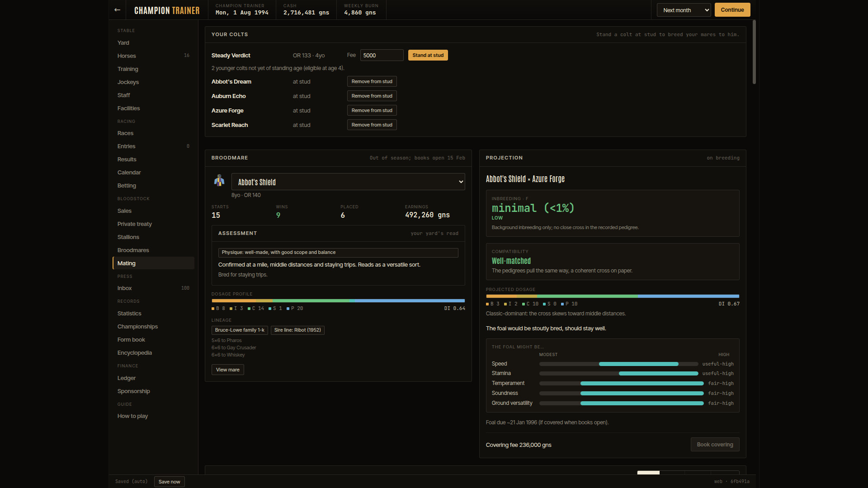Open the Stallions page
Viewport: 868px width, 488px height.
153,237
